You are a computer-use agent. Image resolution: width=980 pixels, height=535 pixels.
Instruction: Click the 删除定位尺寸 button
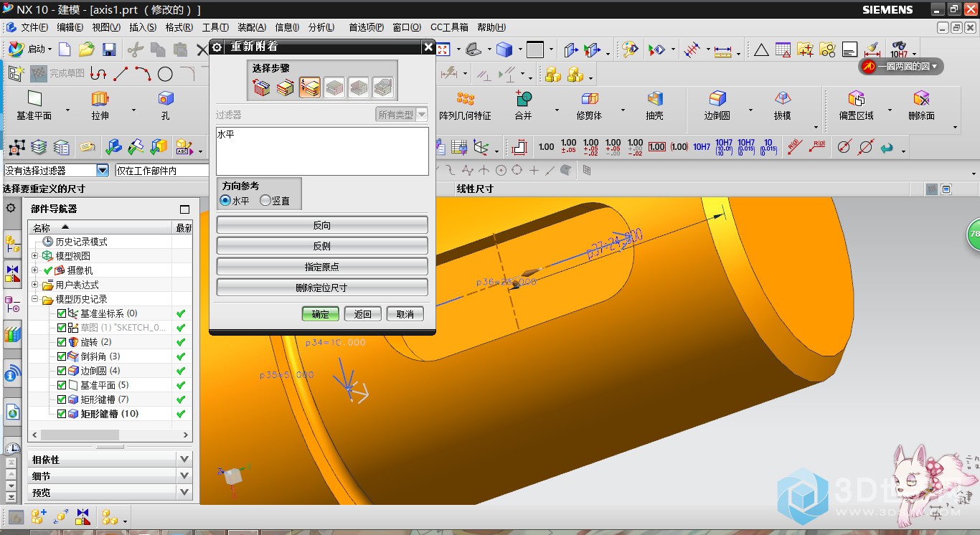(x=322, y=288)
